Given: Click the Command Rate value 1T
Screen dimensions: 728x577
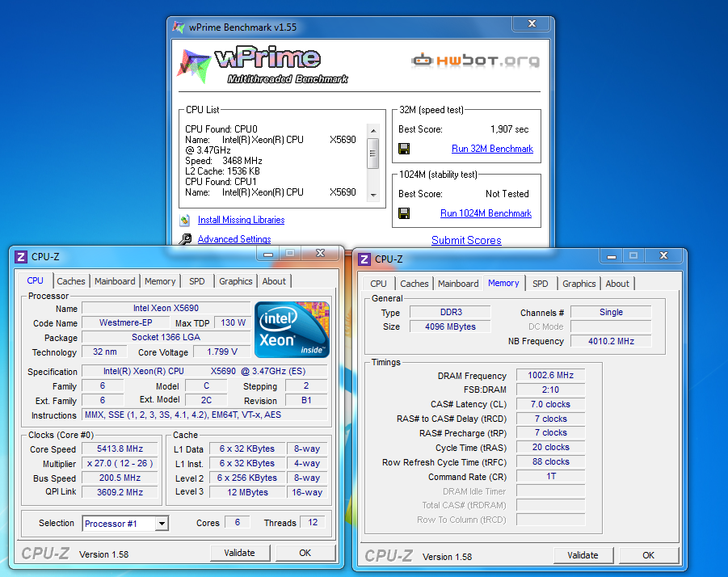Looking at the screenshot, I should coord(550,476).
